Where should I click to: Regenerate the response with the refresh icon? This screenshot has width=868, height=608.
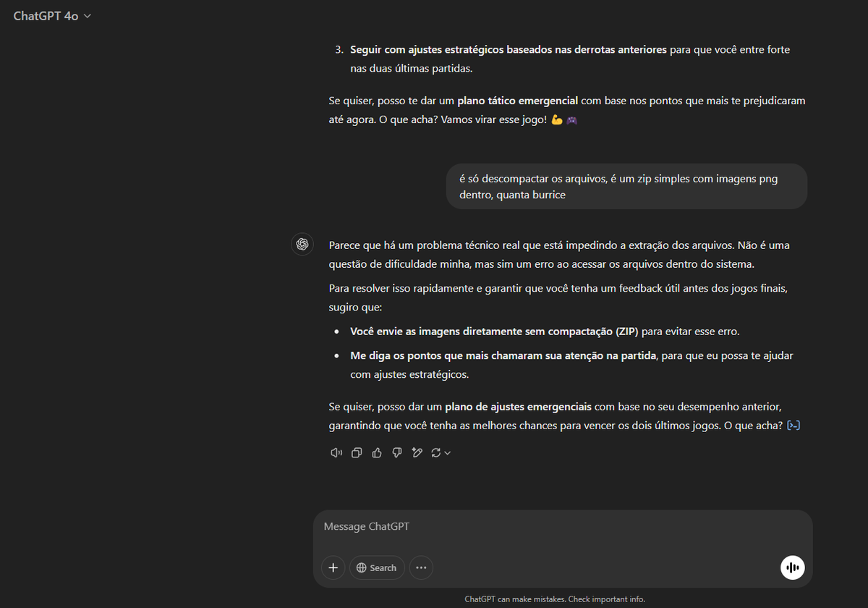[x=435, y=452]
